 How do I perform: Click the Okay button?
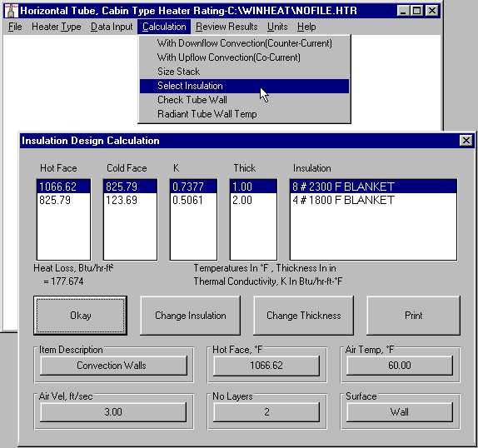coord(80,316)
